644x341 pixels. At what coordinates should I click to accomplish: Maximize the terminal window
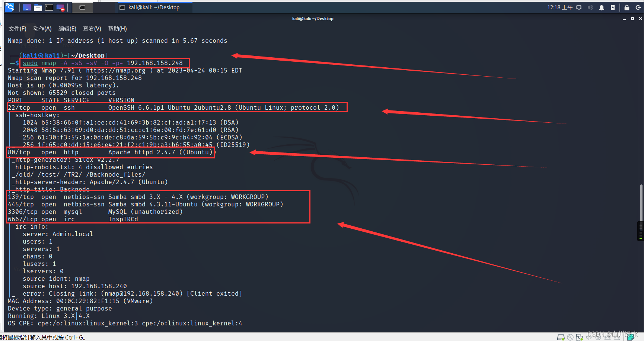(x=632, y=19)
